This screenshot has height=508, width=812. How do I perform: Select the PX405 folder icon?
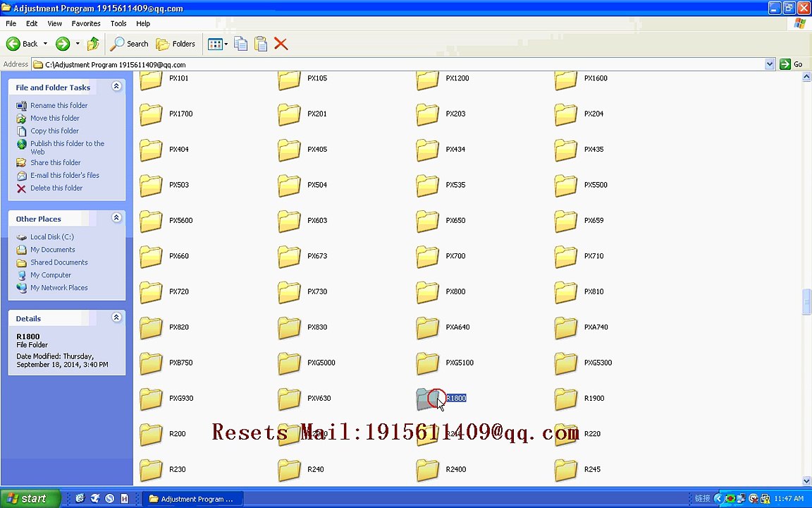(290, 150)
